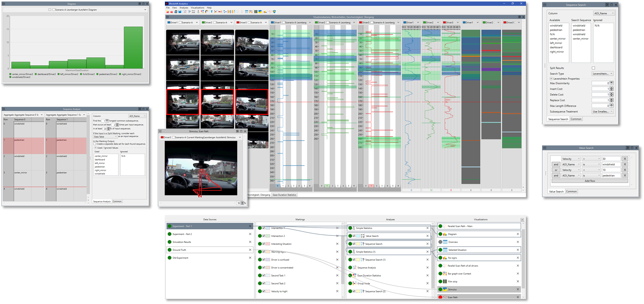644x304 pixels.
Task: Click the Max Dissimilarity input field
Action: (x=601, y=83)
